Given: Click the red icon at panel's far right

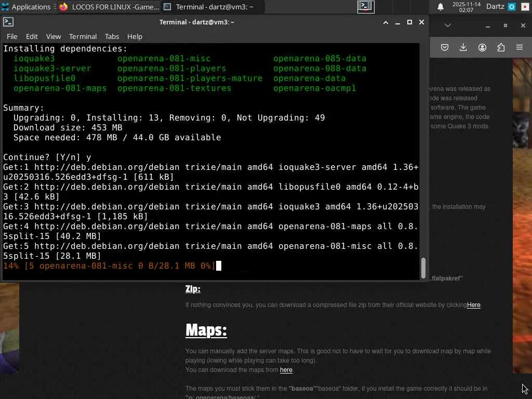Looking at the screenshot, I should click(525, 7).
